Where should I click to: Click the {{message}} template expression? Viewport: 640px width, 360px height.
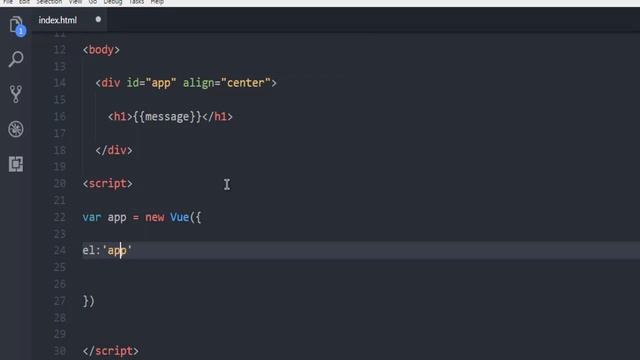coord(167,117)
